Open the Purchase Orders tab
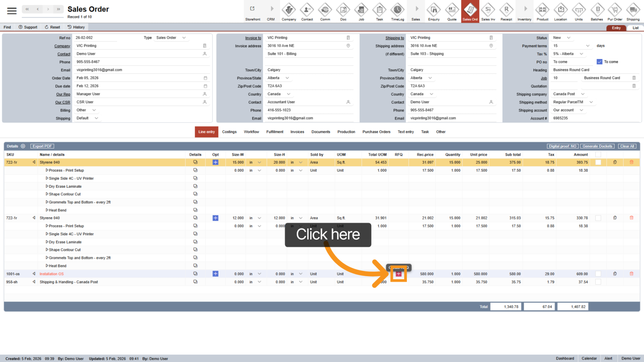This screenshot has height=362, width=644. (x=376, y=132)
